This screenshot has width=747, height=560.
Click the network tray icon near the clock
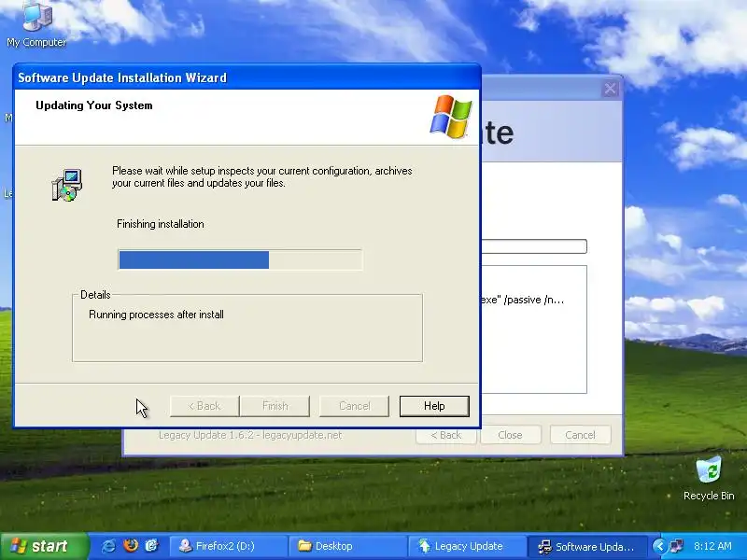[676, 546]
